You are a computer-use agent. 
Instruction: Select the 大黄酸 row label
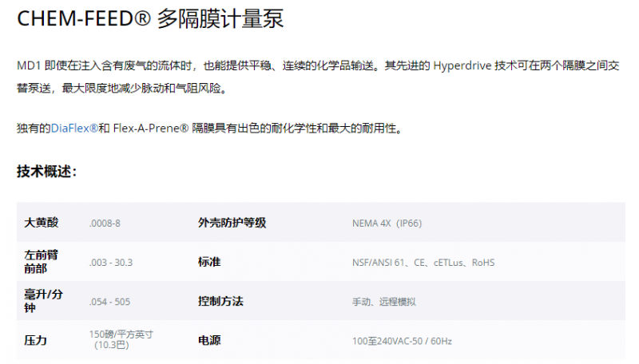tap(42, 223)
